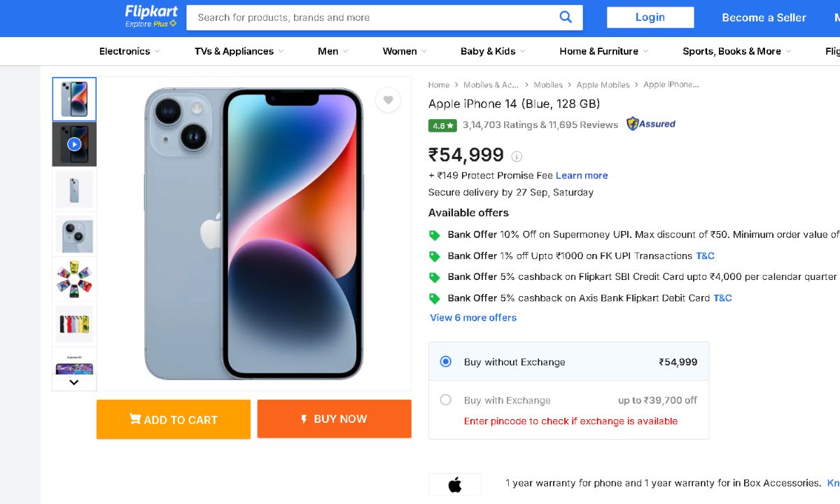Click the Apple brand logo
The image size is (840, 504).
455,484
